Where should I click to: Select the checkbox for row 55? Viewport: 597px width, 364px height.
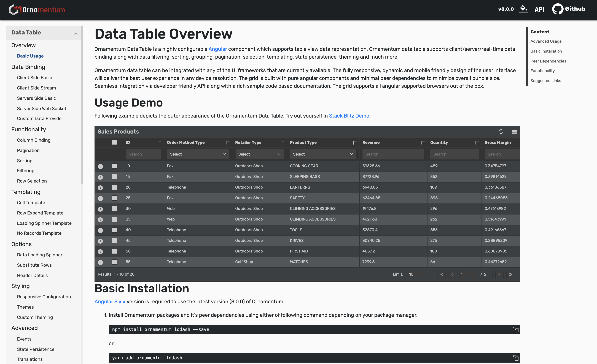115,262
